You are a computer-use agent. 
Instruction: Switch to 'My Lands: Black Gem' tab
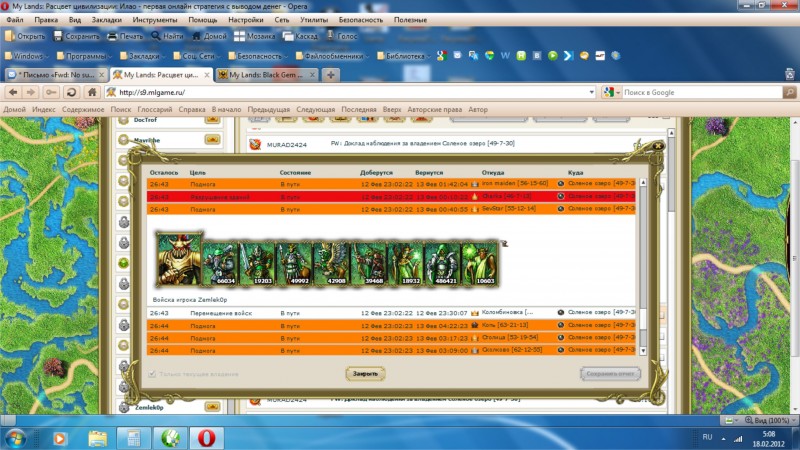pyautogui.click(x=266, y=75)
